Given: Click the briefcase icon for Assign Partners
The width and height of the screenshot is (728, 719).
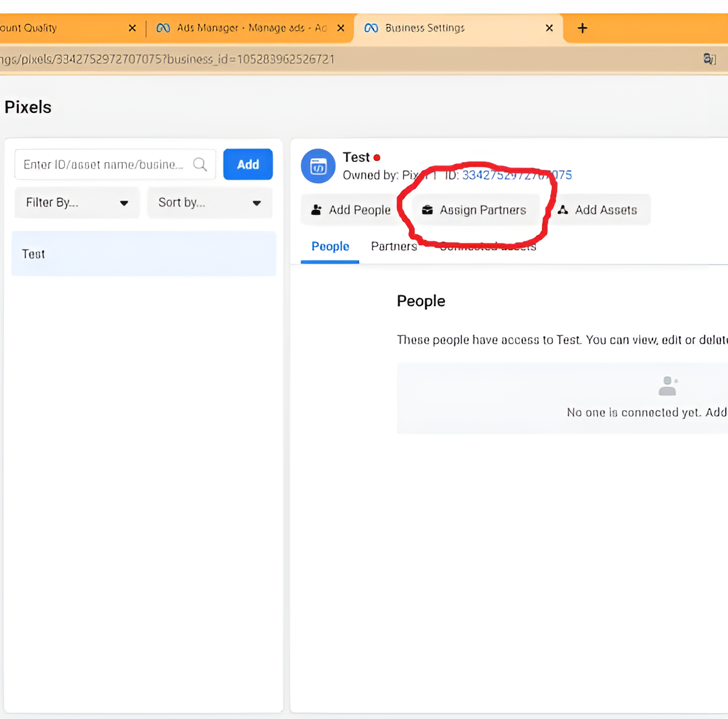Looking at the screenshot, I should (427, 210).
